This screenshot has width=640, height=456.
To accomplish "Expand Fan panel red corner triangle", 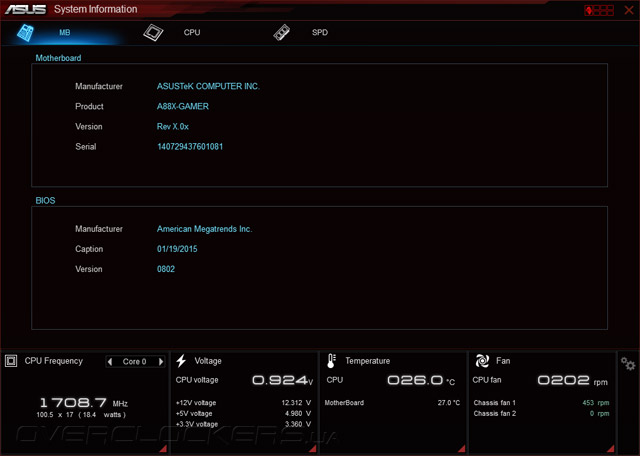I will pos(611,449).
